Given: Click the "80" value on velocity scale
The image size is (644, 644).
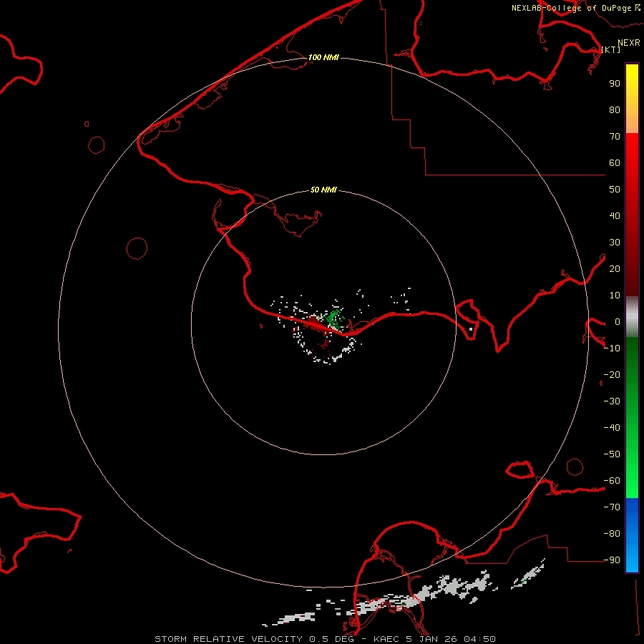Looking at the screenshot, I should coord(615,110).
